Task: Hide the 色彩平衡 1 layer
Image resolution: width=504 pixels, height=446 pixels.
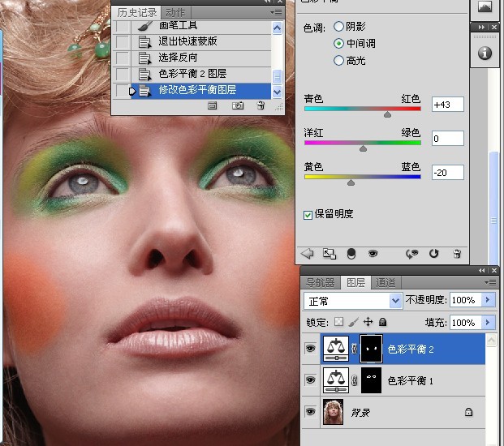Action: tap(311, 380)
